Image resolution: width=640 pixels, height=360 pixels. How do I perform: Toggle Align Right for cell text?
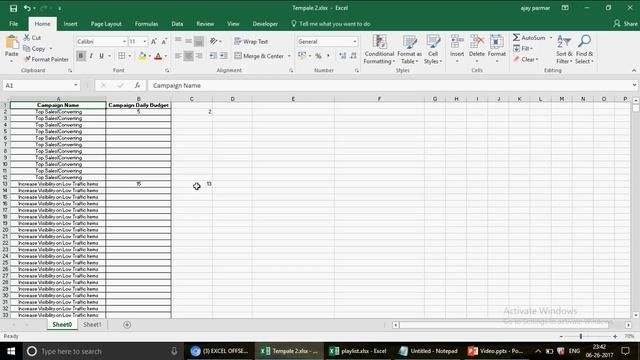(199, 56)
